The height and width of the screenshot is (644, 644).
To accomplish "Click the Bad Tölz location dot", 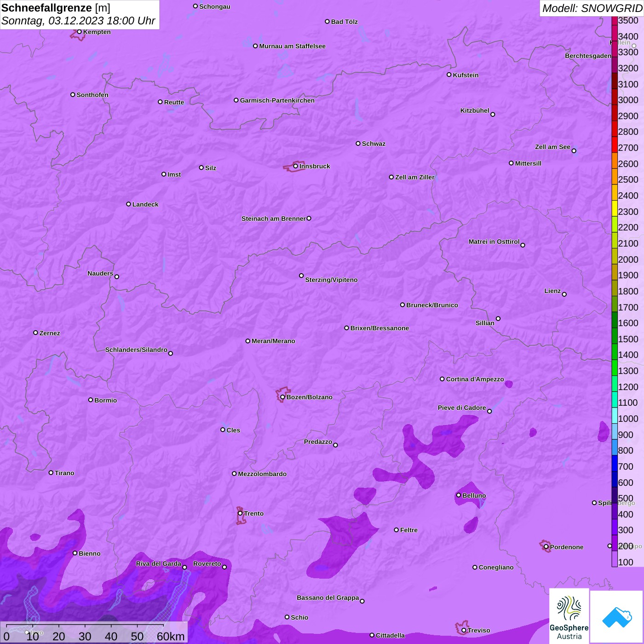I will (x=327, y=22).
